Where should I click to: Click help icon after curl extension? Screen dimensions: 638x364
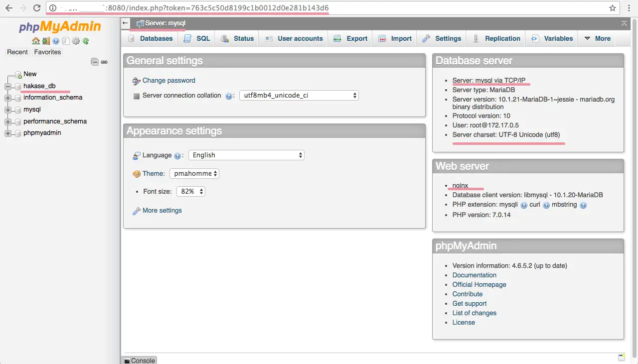[x=546, y=205]
